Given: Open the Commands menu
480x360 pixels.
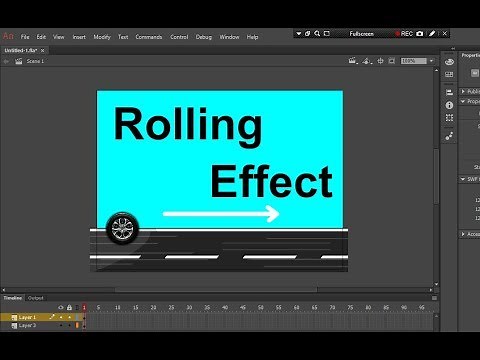Looking at the screenshot, I should (x=149, y=37).
